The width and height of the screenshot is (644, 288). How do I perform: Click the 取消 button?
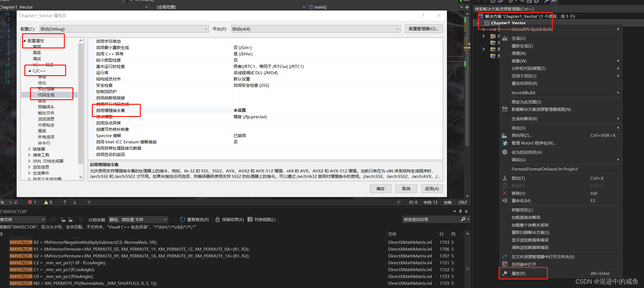point(406,188)
